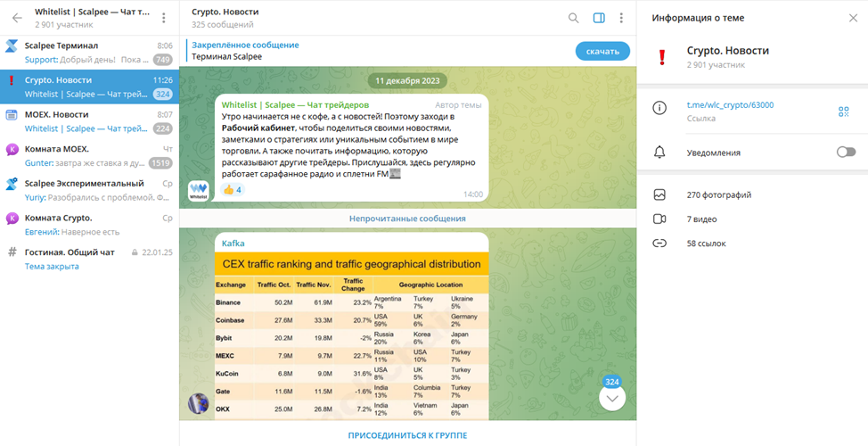Viewport: 868px width, 446px height.
Task: Click the chain link icon
Action: (x=659, y=244)
